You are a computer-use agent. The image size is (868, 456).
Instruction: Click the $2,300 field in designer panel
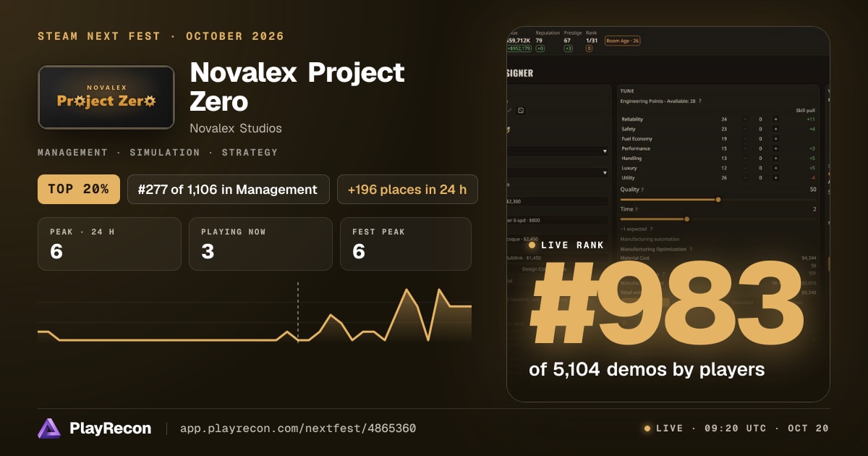pos(557,201)
